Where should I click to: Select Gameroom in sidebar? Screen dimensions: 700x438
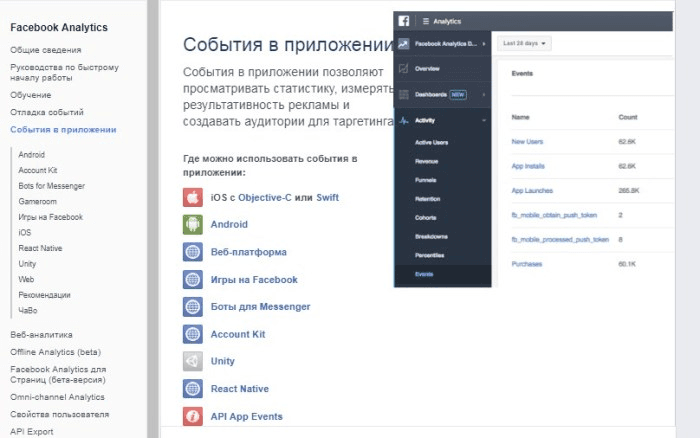point(38,201)
